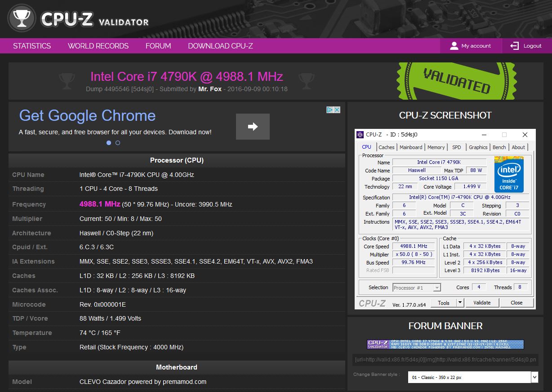Switch to the Bench tab in CPU-Z screenshot

[x=499, y=147]
